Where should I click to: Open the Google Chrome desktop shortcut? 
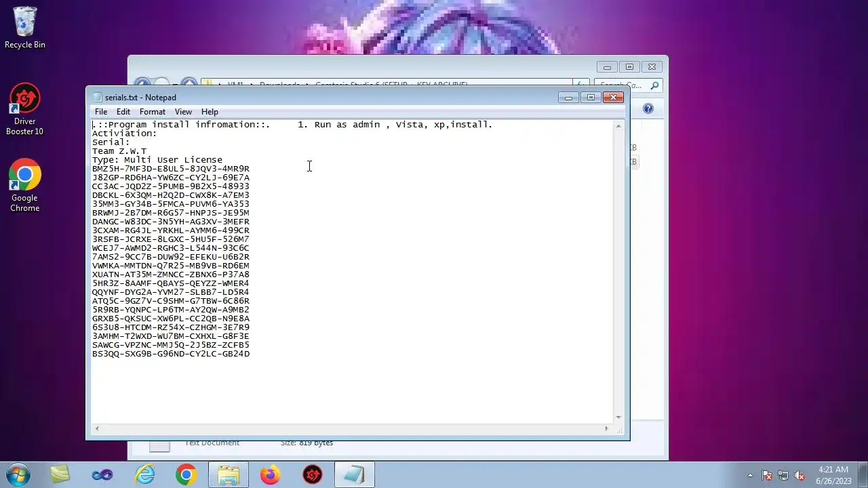(25, 186)
